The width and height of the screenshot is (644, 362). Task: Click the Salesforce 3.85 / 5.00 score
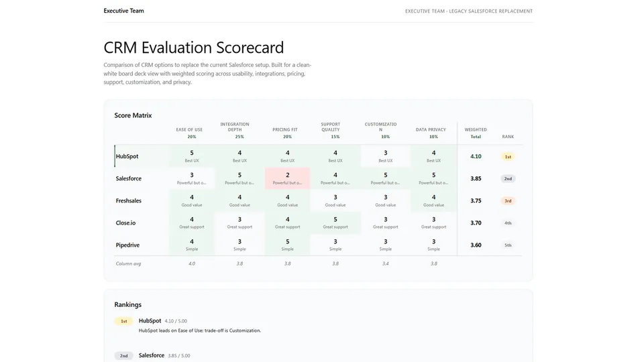[179, 355]
